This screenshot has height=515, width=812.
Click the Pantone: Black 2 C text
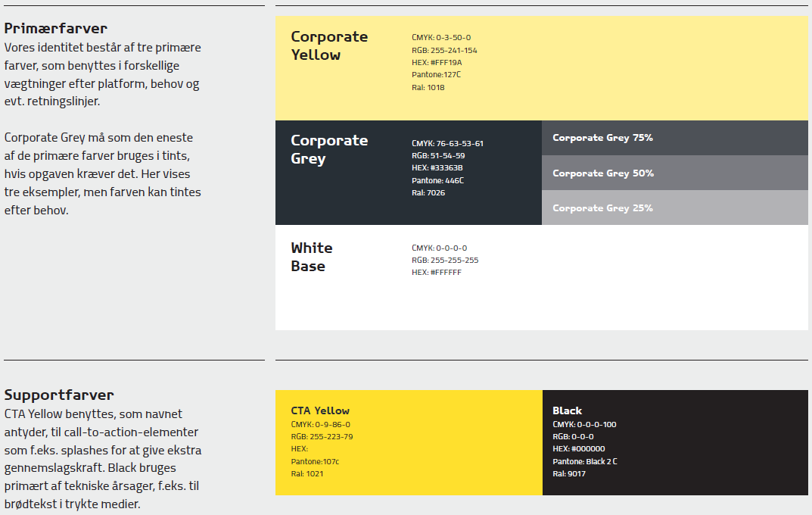(585, 462)
